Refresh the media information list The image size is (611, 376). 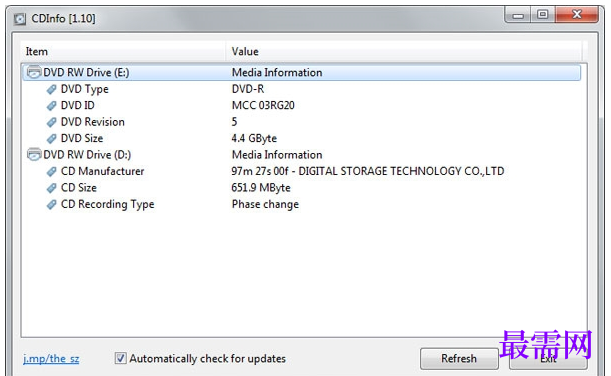coord(459,358)
